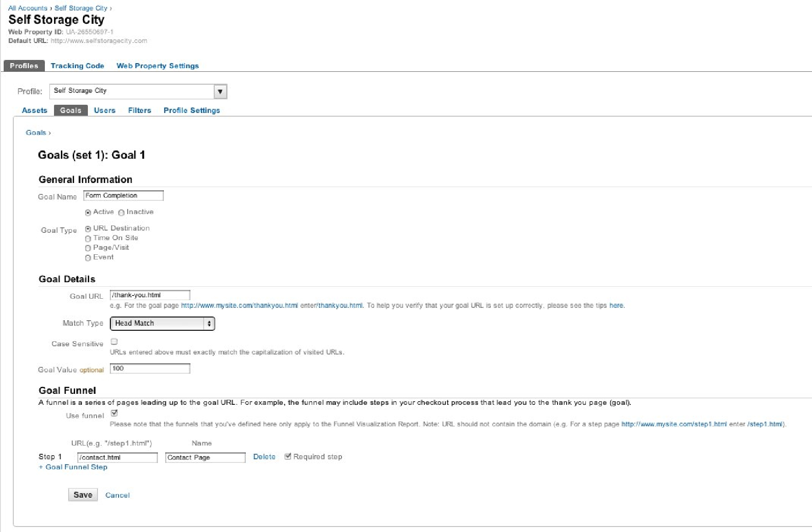
Task: Choose URL Destination goal type
Action: [88, 229]
